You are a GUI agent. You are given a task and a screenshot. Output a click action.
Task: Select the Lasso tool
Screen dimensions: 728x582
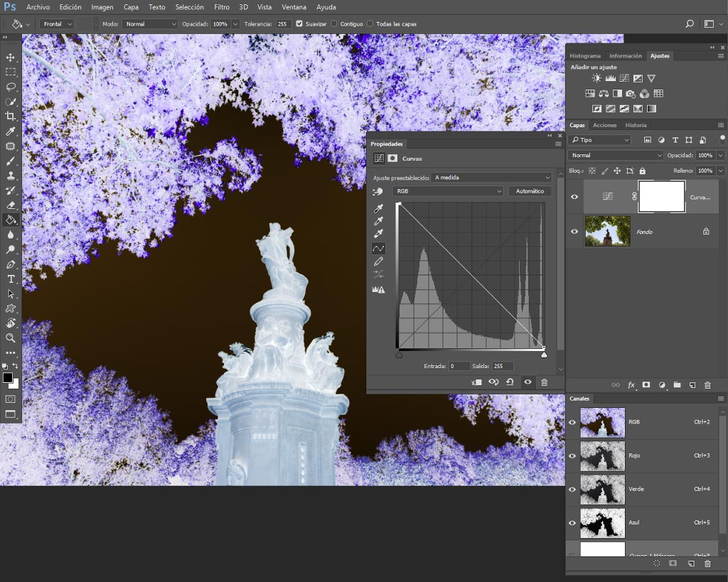click(10, 87)
